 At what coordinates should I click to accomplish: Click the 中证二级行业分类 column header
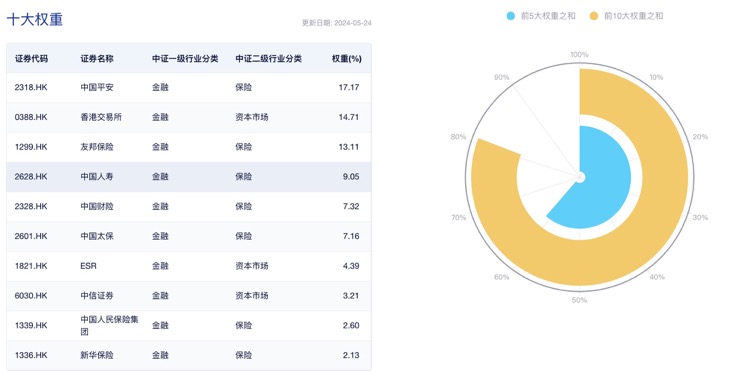click(268, 59)
